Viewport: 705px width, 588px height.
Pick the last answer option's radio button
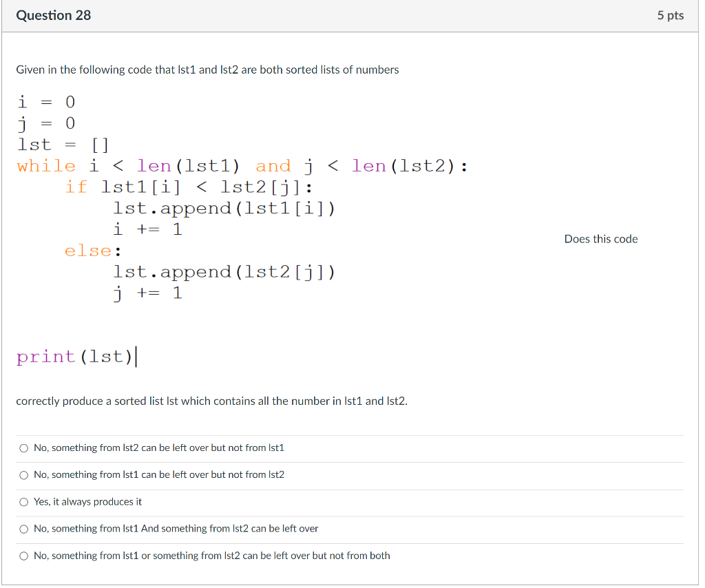pyautogui.click(x=23, y=556)
